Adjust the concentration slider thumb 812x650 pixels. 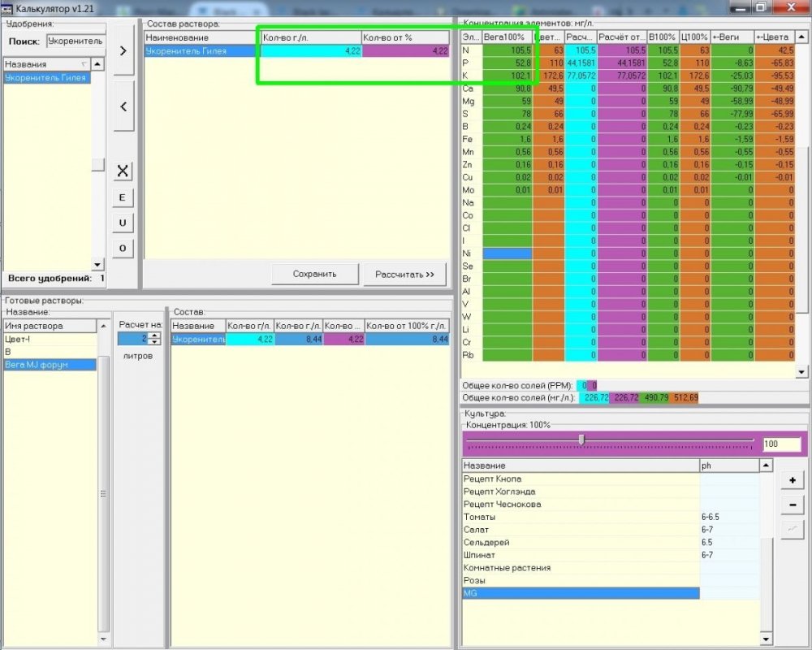pyautogui.click(x=581, y=440)
